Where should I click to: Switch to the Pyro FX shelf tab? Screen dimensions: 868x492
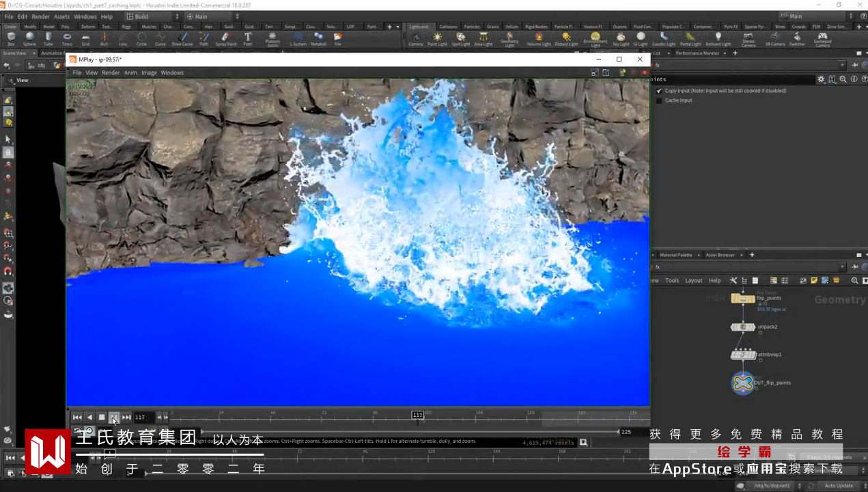tap(731, 27)
